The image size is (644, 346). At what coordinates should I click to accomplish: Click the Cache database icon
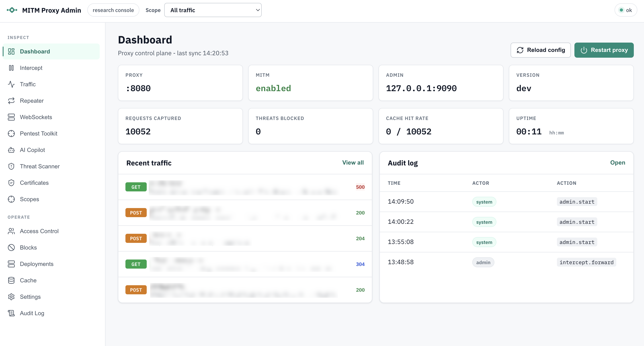11,280
